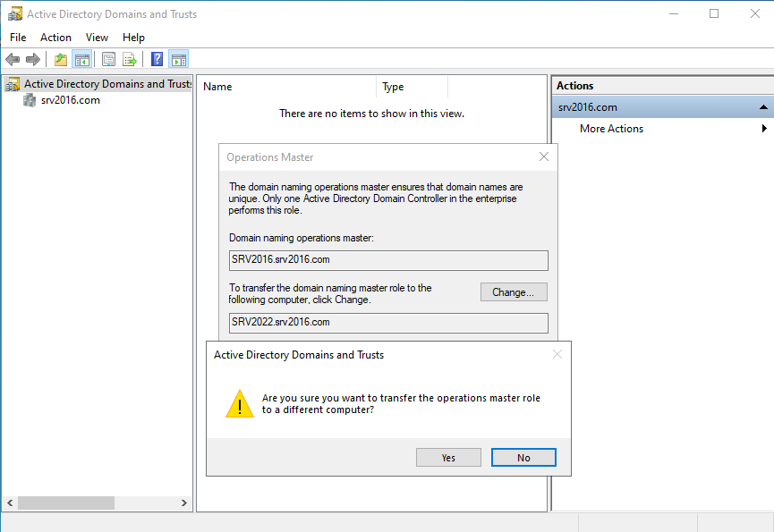This screenshot has height=532, width=774.
Task: Confirm transfer by clicking Yes
Action: 448,458
